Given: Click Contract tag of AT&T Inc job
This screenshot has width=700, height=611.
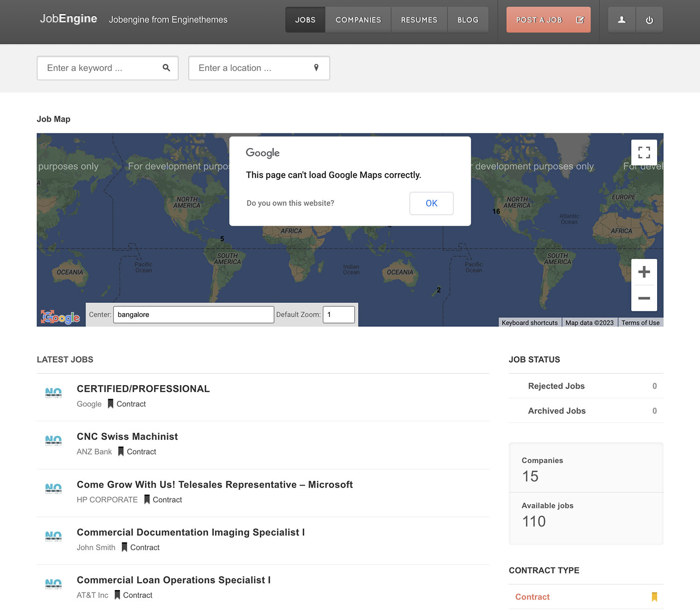Looking at the screenshot, I should tap(138, 595).
